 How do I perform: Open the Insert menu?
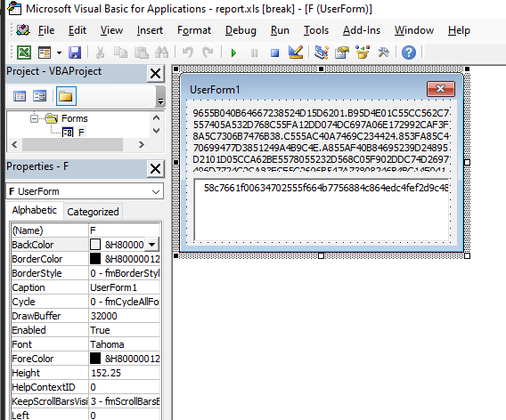(x=150, y=30)
